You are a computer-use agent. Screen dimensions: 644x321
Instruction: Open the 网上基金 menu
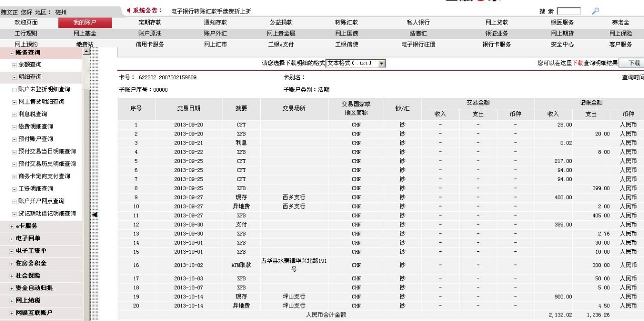click(x=84, y=34)
